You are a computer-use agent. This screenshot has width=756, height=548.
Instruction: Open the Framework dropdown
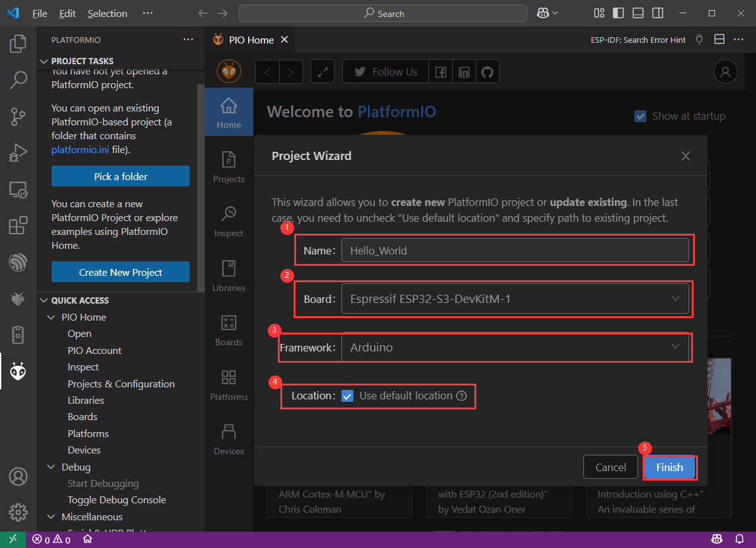click(515, 347)
